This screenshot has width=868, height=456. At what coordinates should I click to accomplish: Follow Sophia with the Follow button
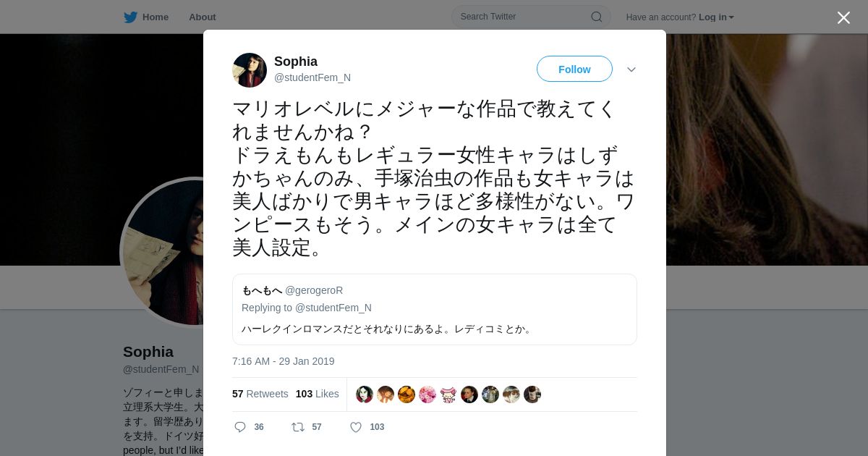[574, 69]
